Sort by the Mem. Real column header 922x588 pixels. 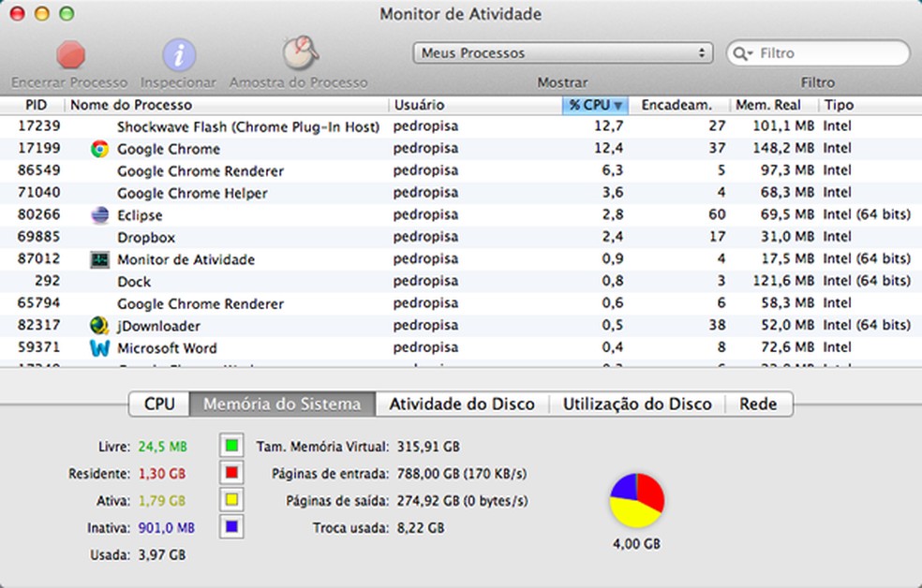(x=768, y=105)
